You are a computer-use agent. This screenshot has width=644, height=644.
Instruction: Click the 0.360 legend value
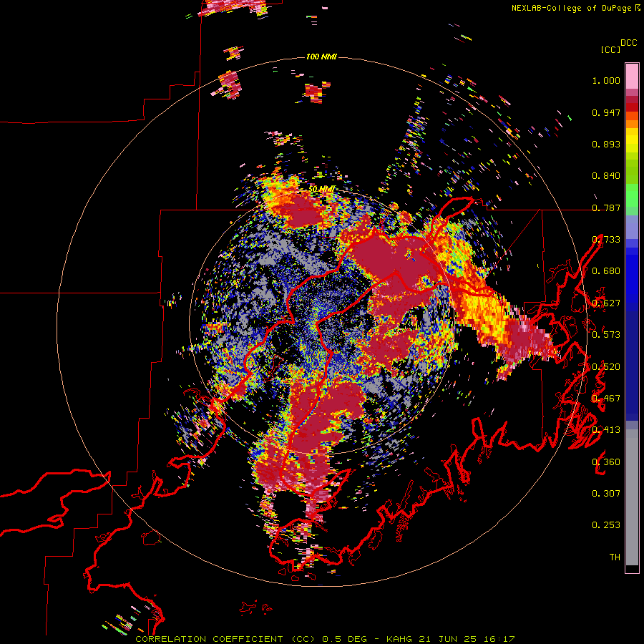[606, 462]
